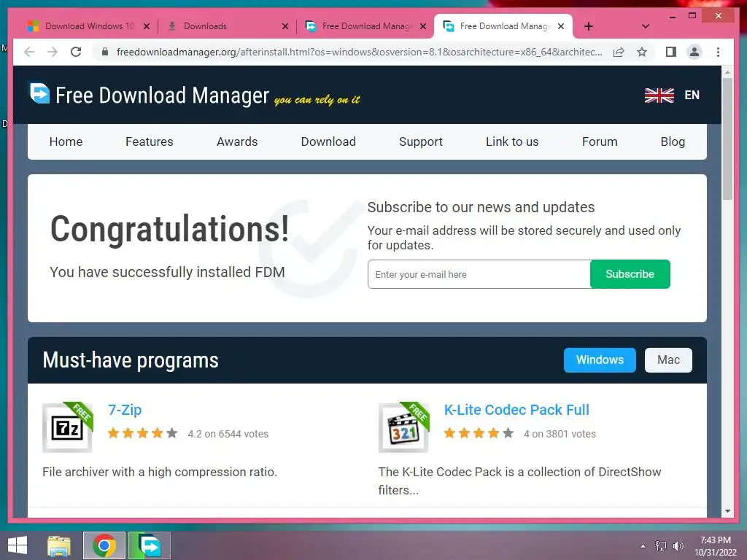The height and width of the screenshot is (560, 747).
Task: Click '4.2 on 6544 votes' text
Action: pyautogui.click(x=228, y=434)
